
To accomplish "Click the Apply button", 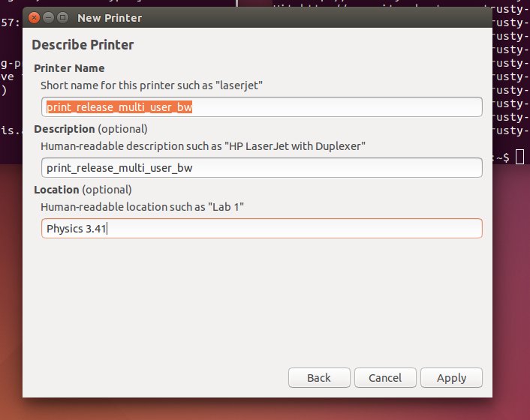I will pyautogui.click(x=451, y=377).
